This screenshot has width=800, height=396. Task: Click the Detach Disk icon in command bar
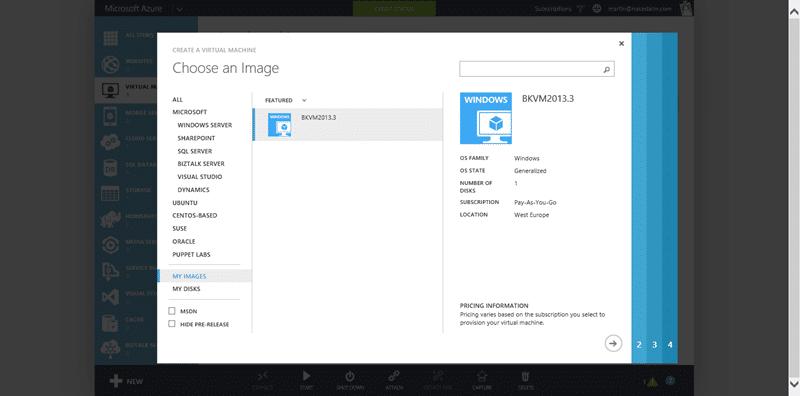click(437, 376)
